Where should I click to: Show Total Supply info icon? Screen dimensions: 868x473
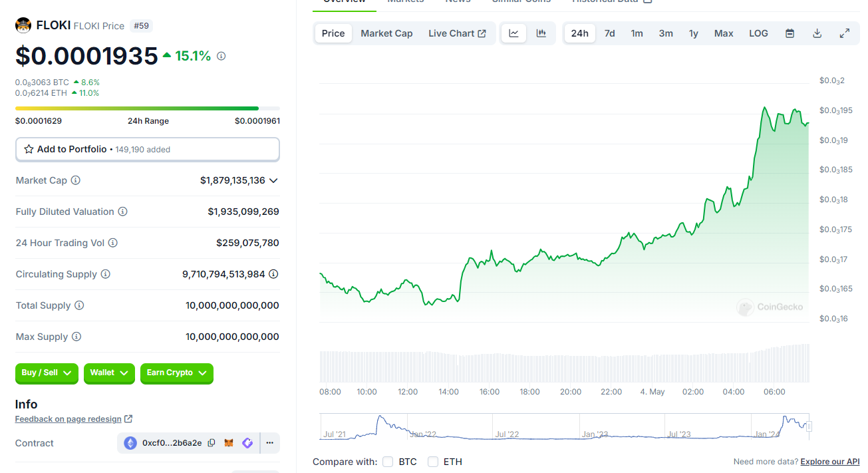tap(79, 305)
